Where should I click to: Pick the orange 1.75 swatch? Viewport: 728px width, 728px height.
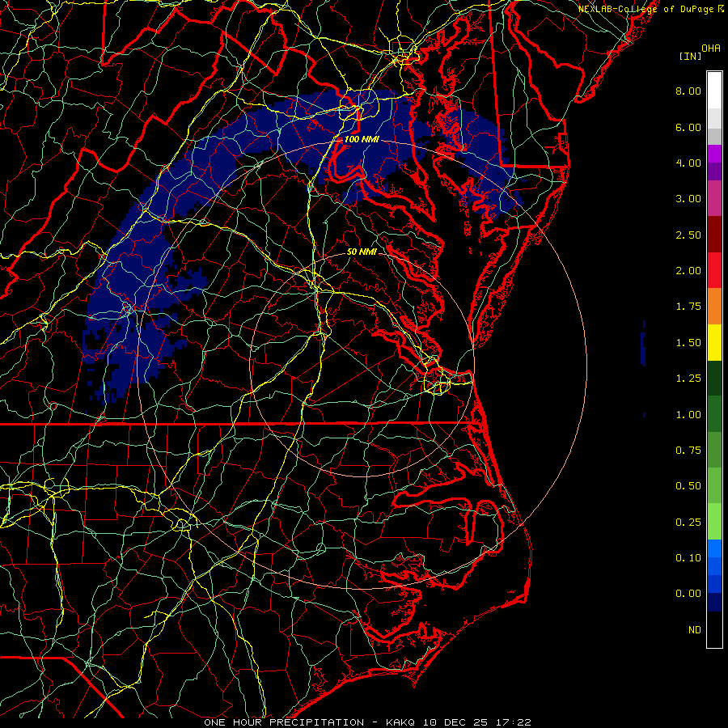click(x=714, y=307)
